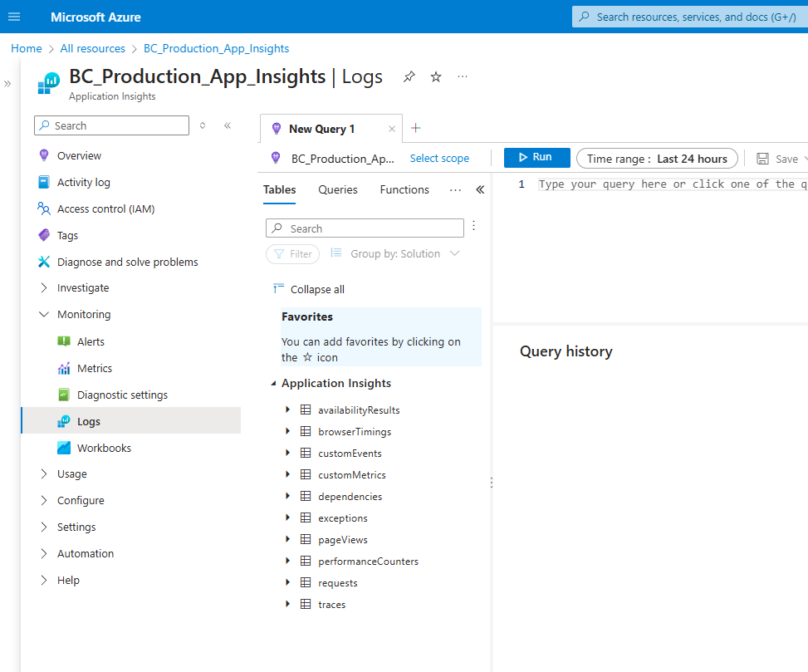808x672 pixels.
Task: Add a new query tab
Action: pos(416,128)
